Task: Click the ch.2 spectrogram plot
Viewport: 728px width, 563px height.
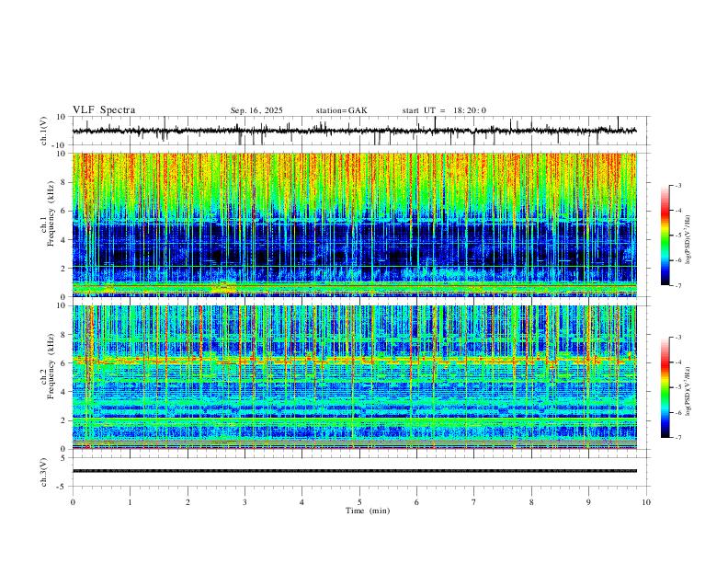Action: click(354, 377)
